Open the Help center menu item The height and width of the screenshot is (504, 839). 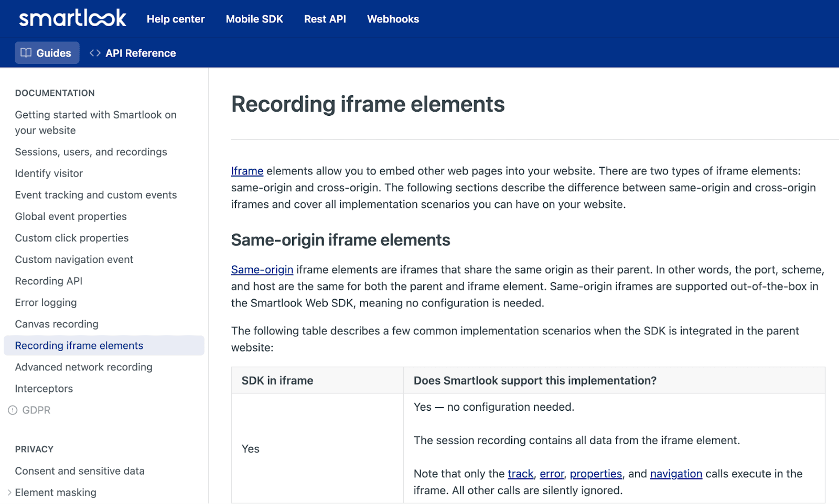[x=176, y=19]
